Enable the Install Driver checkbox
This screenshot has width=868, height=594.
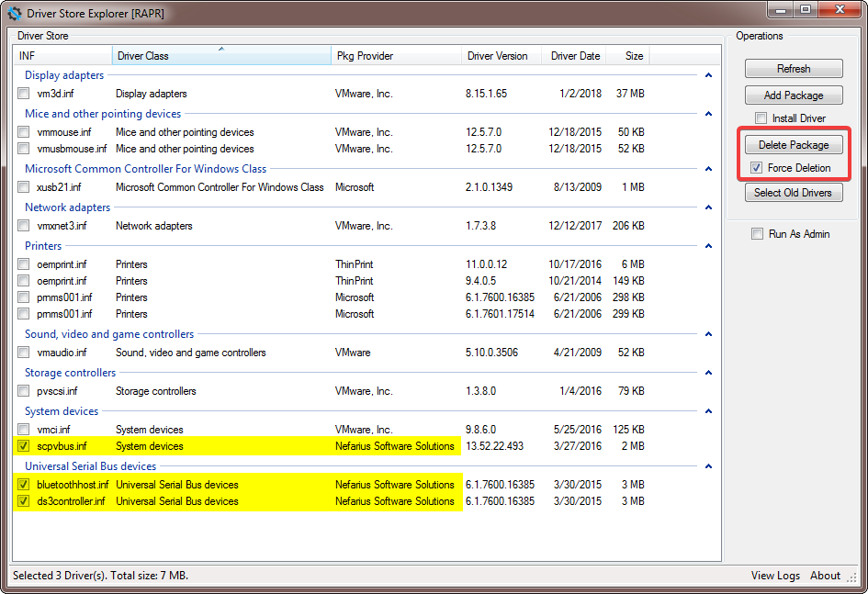(761, 118)
